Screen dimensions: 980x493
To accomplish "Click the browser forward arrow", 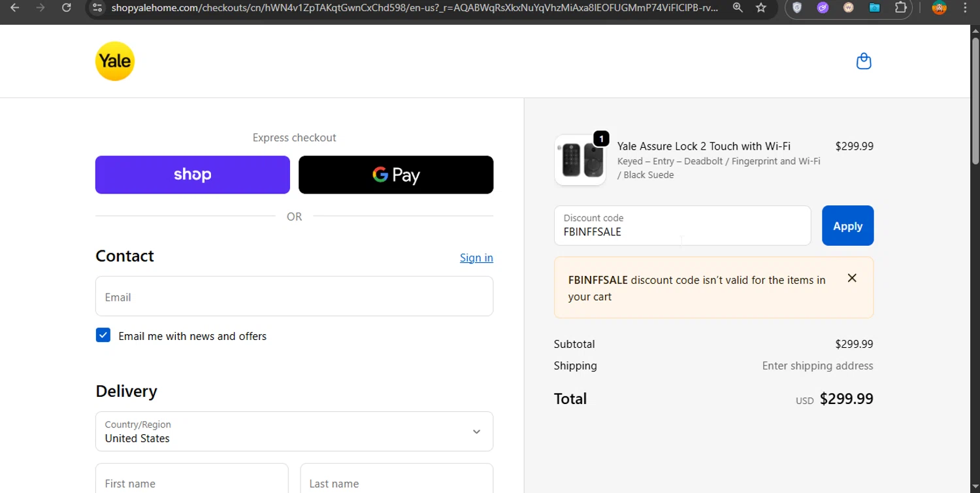I will click(41, 8).
